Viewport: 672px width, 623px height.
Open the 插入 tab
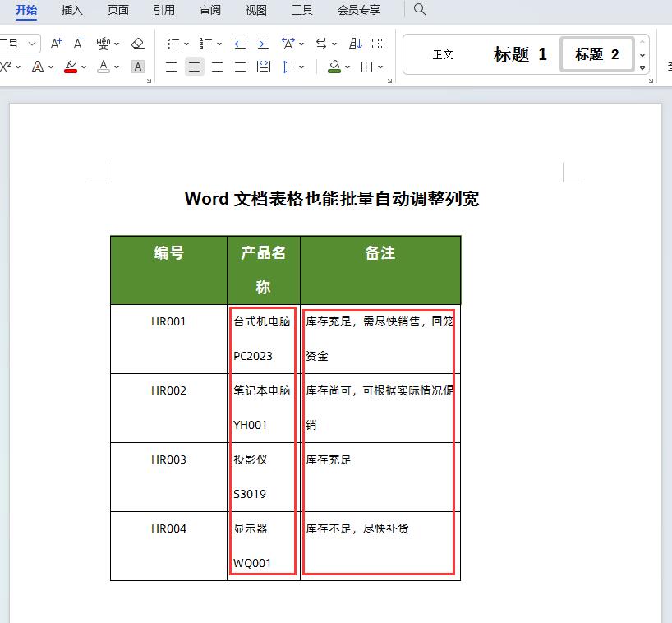tap(72, 9)
